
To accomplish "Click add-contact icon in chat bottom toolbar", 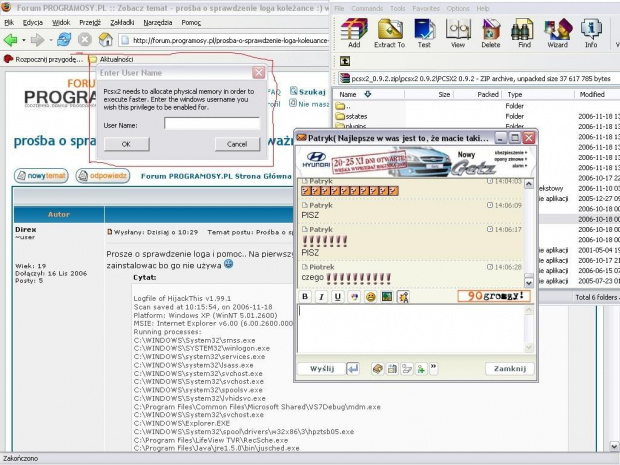I will pyautogui.click(x=421, y=369).
